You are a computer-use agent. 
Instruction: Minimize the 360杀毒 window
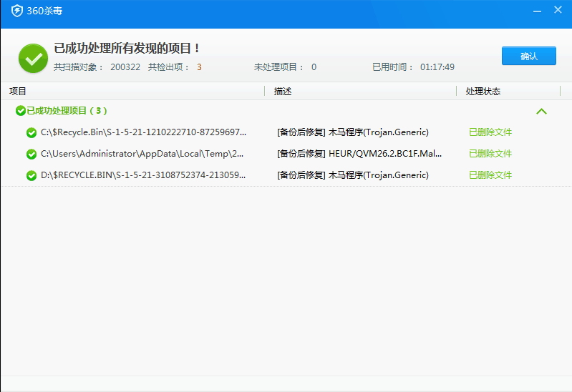point(537,11)
